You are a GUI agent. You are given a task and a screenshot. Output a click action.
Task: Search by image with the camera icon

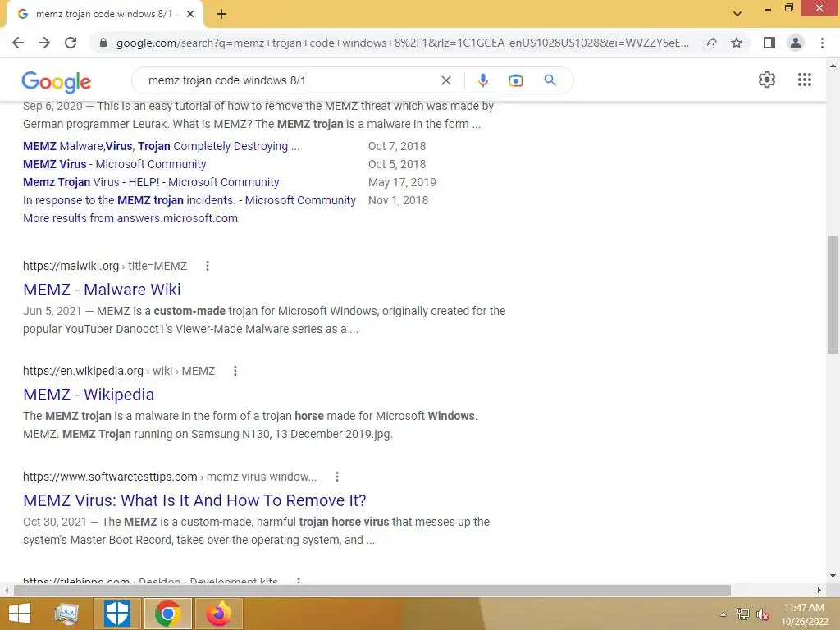point(515,80)
